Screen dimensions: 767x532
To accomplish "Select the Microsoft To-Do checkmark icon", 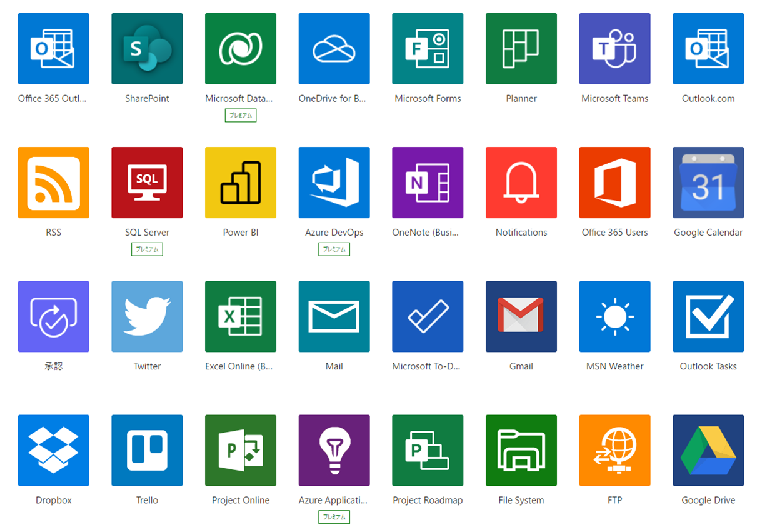I will pyautogui.click(x=428, y=316).
